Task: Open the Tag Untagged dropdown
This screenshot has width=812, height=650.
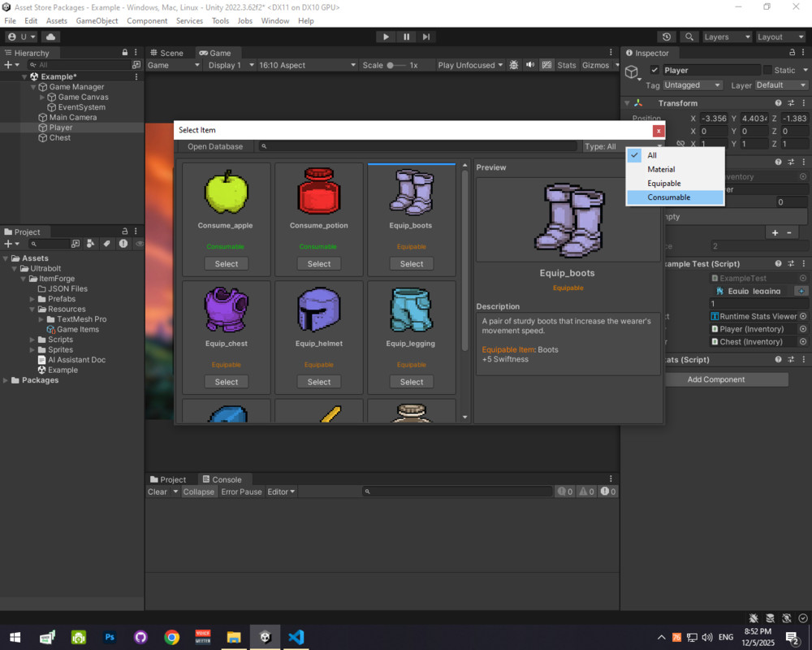Action: pyautogui.click(x=692, y=84)
